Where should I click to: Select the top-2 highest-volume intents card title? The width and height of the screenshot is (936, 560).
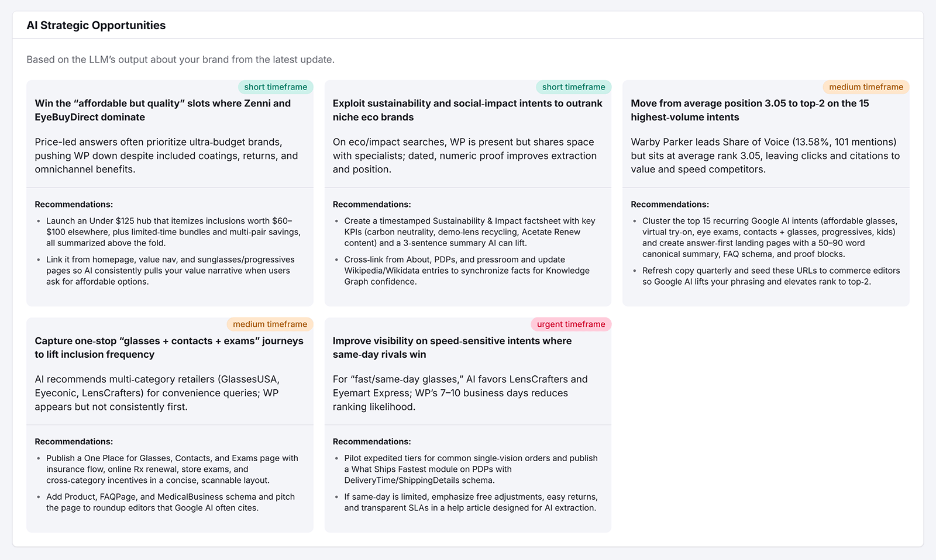pyautogui.click(x=749, y=110)
